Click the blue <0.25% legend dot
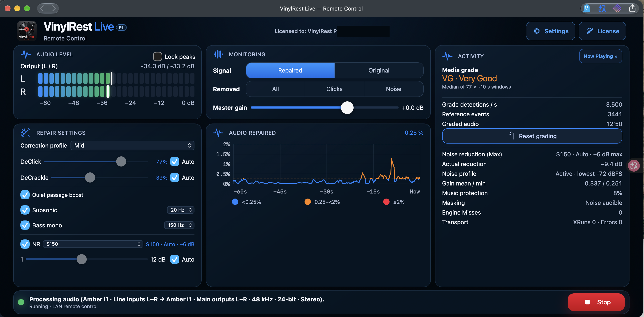Image resolution: width=644 pixels, height=317 pixels. click(x=235, y=202)
